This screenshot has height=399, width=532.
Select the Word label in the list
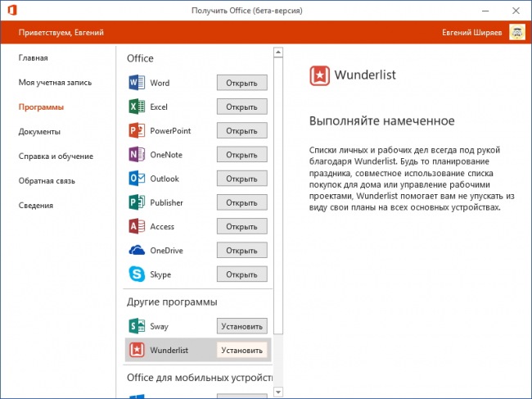pos(160,83)
